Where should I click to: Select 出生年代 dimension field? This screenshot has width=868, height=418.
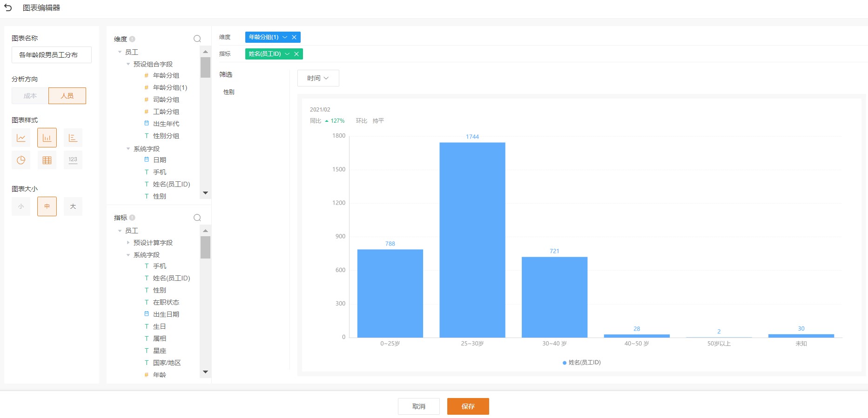click(x=166, y=124)
